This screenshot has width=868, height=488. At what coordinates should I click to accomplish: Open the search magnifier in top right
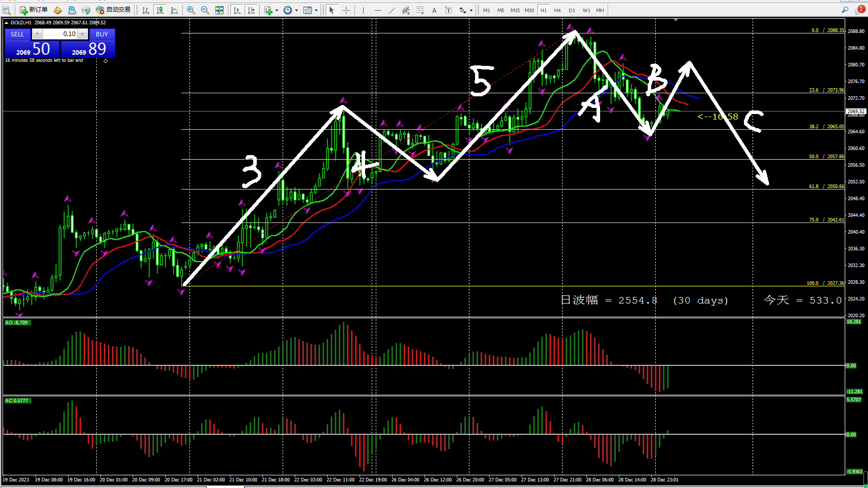(845, 10)
